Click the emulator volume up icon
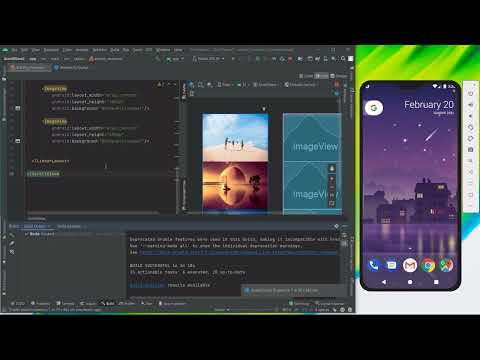Viewport: 480px width, 360px height. [x=471, y=105]
